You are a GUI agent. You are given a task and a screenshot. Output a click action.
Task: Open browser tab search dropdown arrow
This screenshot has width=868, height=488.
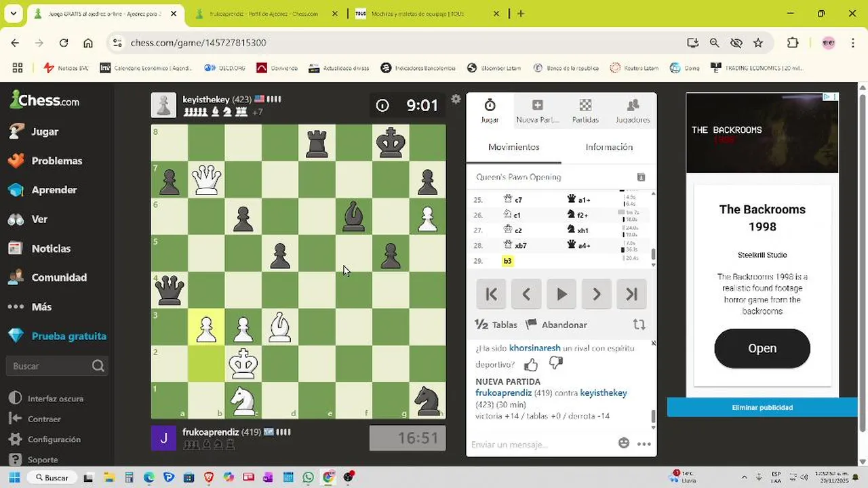(x=13, y=14)
